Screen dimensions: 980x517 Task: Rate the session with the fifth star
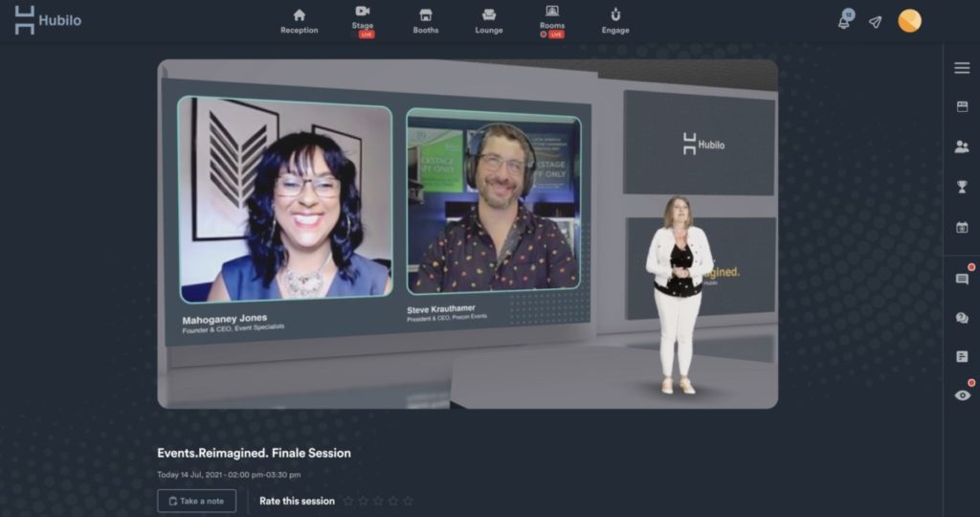[408, 501]
